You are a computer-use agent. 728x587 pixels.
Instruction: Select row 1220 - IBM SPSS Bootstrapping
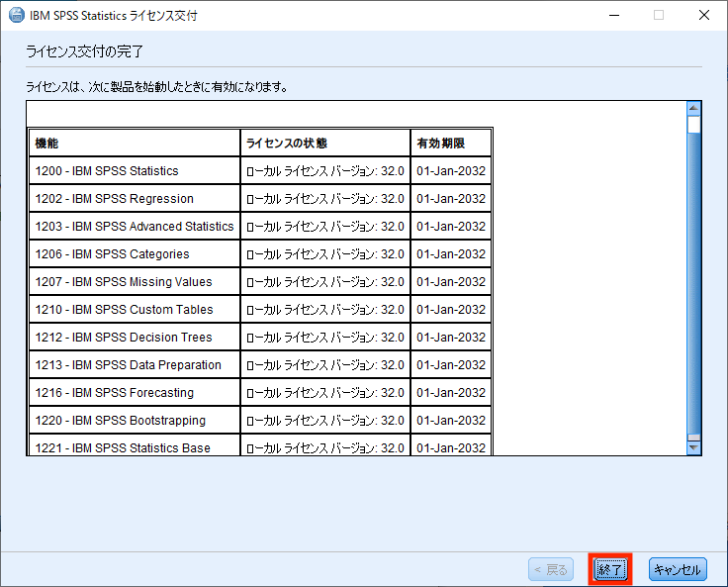[260, 420]
